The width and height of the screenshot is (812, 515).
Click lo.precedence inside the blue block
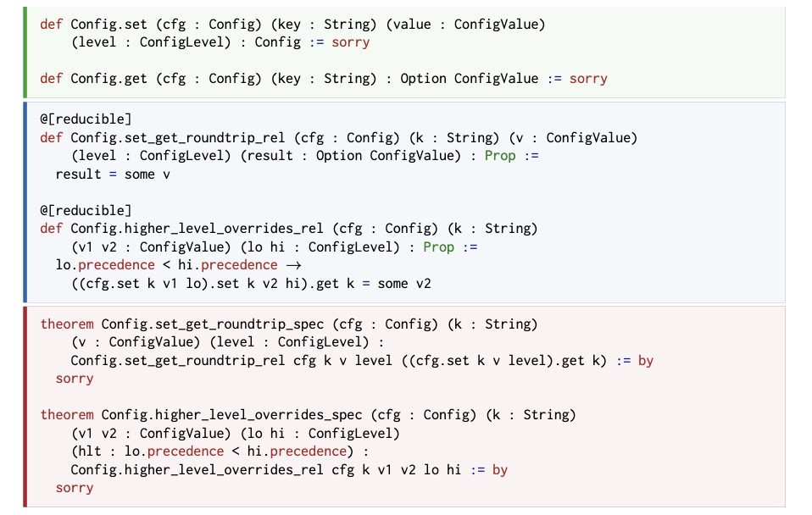[x=105, y=265]
